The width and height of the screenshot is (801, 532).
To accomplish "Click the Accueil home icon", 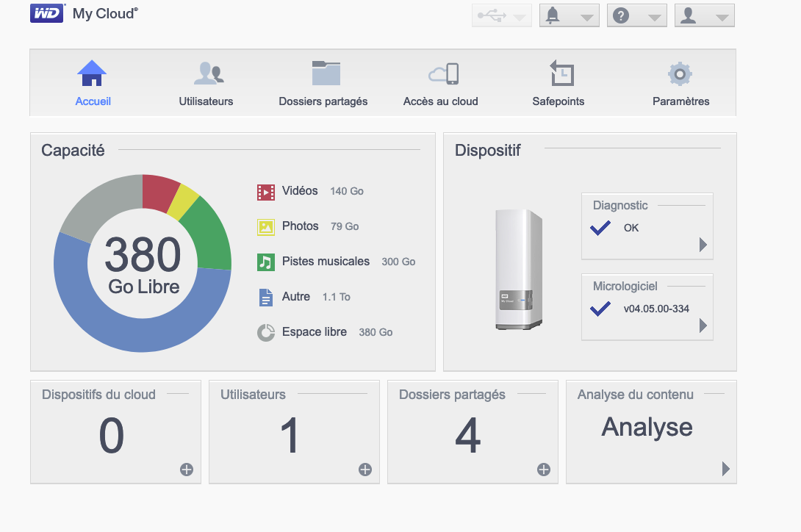I will click(x=92, y=73).
